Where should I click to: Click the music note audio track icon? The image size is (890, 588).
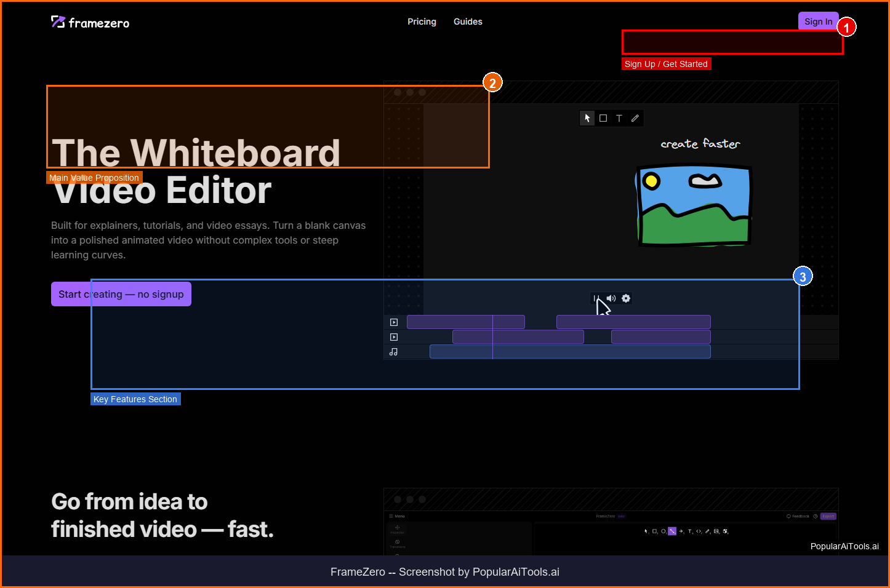click(x=394, y=352)
